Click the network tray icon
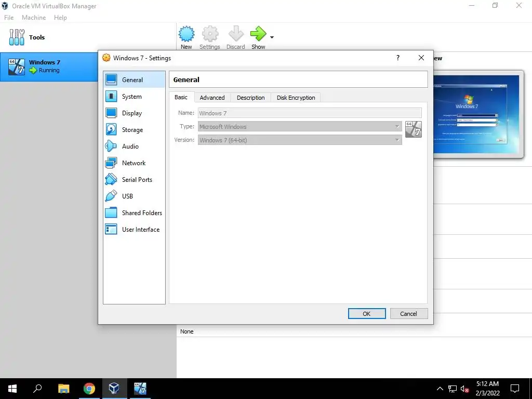Screen dimensions: 532x399 pyautogui.click(x=453, y=389)
